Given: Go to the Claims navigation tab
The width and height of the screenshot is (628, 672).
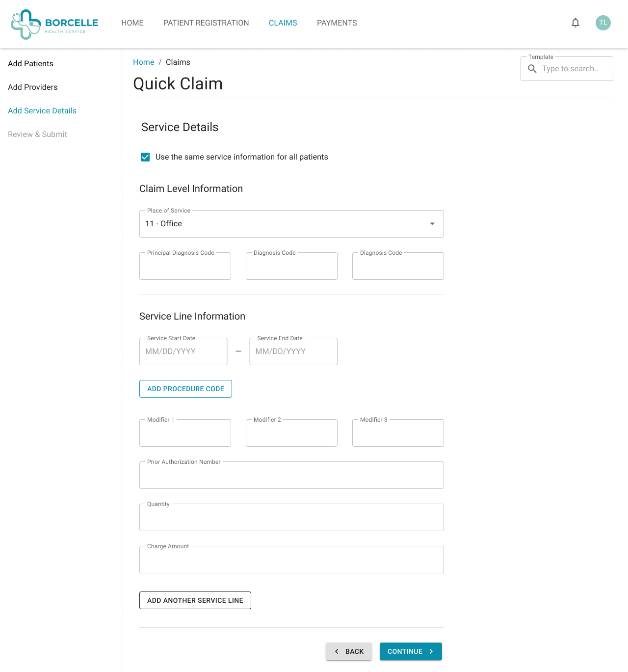Looking at the screenshot, I should tap(283, 23).
